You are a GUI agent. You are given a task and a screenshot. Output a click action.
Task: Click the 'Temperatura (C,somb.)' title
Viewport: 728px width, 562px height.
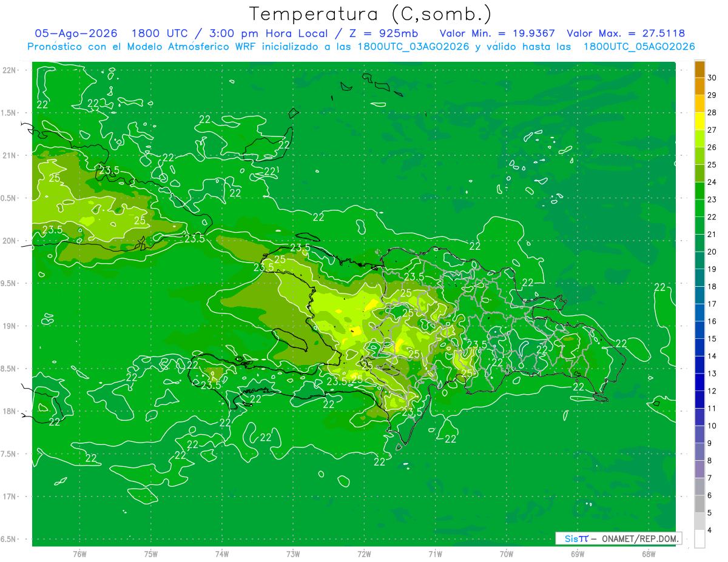pos(371,14)
